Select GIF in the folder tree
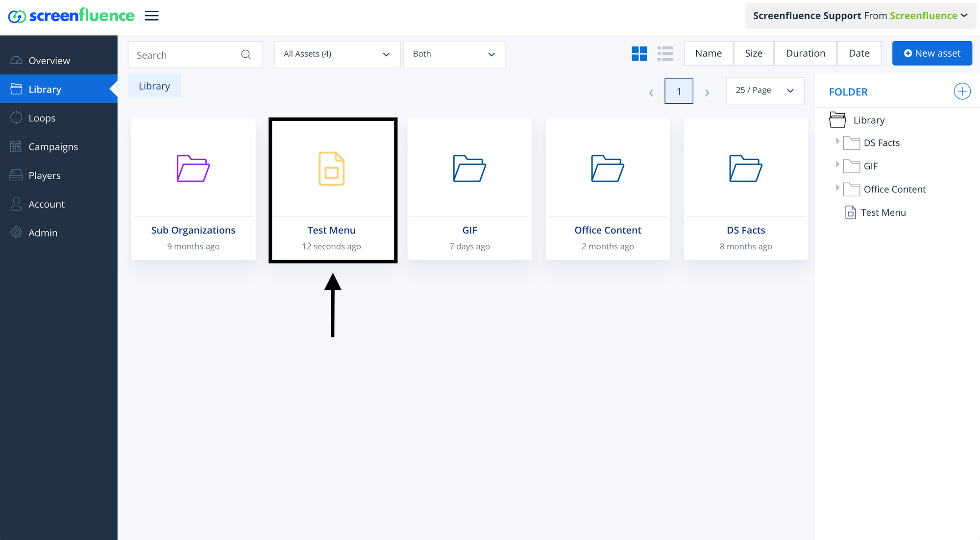 click(x=871, y=166)
